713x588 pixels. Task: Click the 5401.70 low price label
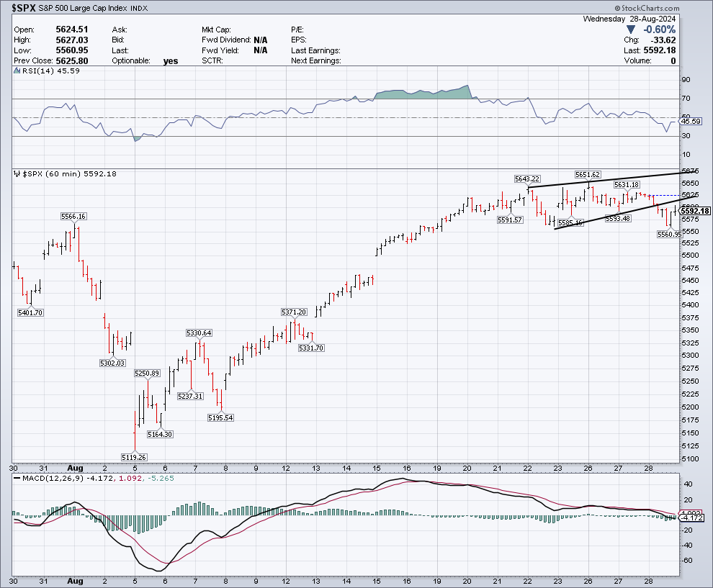click(x=30, y=312)
